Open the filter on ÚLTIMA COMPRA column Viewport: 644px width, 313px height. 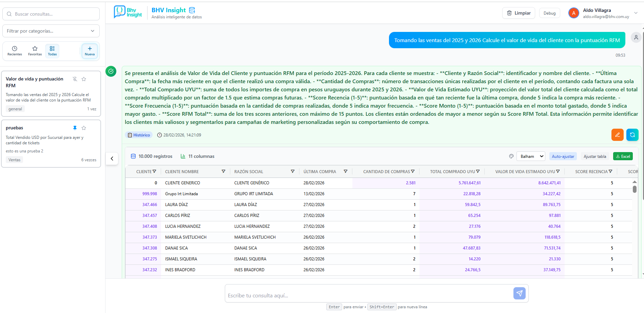coord(346,171)
